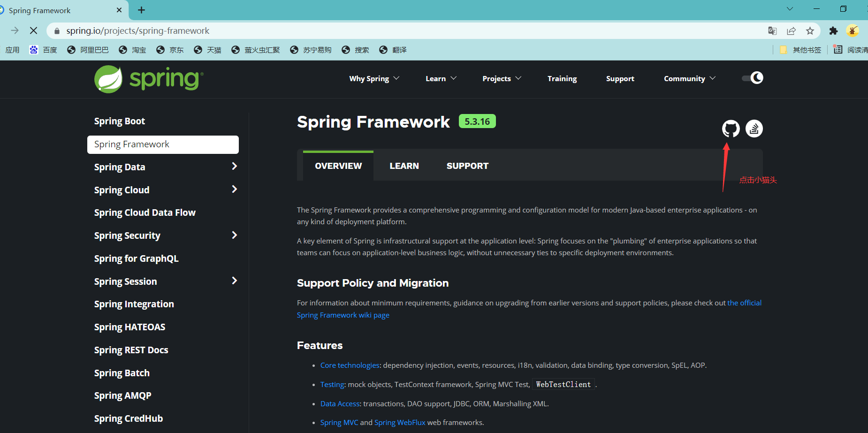The image size is (868, 433).
Task: Toggle the dark mode switch
Action: coord(752,78)
